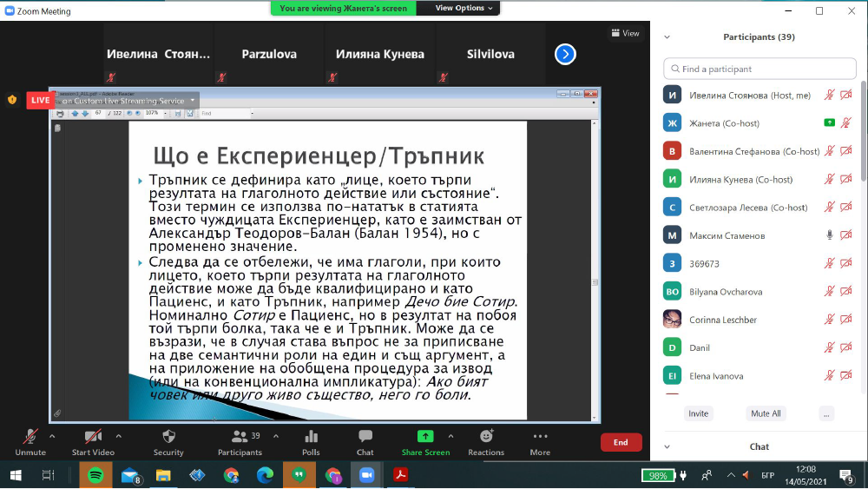Click the green Share Screen icon
The image size is (868, 489).
(x=425, y=436)
